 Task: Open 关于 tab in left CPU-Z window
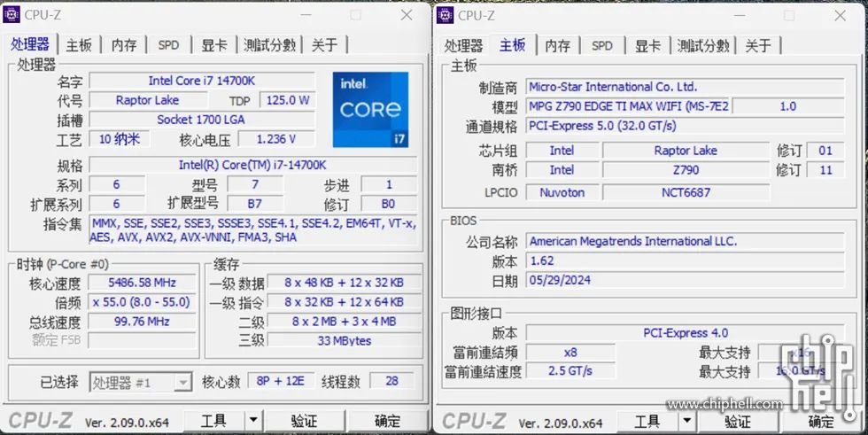coord(324,45)
